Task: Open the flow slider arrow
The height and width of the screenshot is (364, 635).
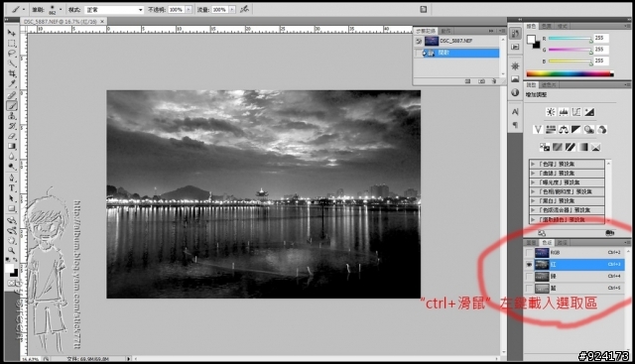Action: pos(232,9)
